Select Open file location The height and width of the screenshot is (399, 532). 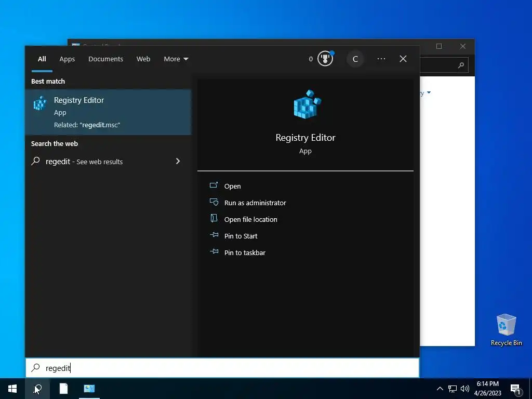[251, 219]
